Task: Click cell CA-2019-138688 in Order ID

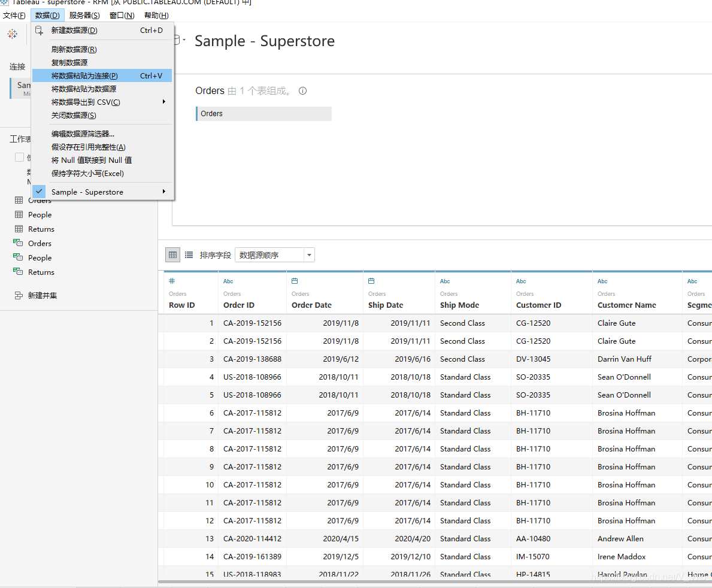Action: coord(253,359)
